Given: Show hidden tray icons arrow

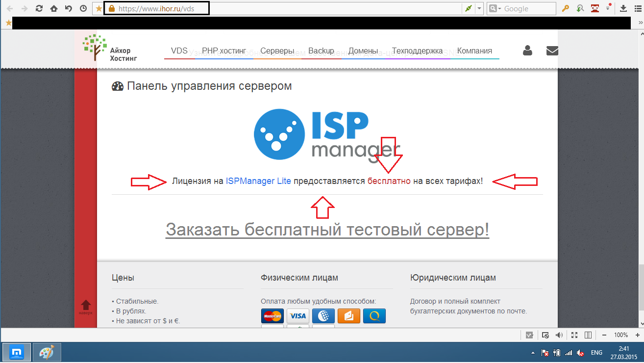Looking at the screenshot, I should 533,353.
